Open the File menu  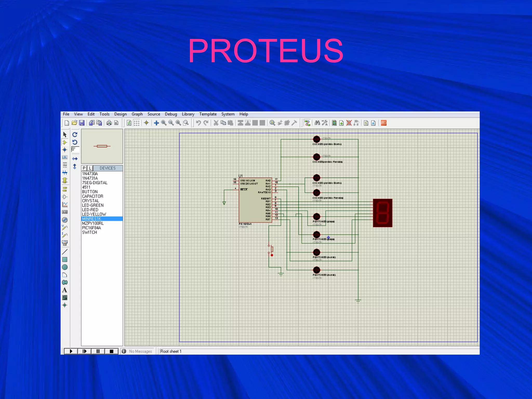(x=66, y=114)
